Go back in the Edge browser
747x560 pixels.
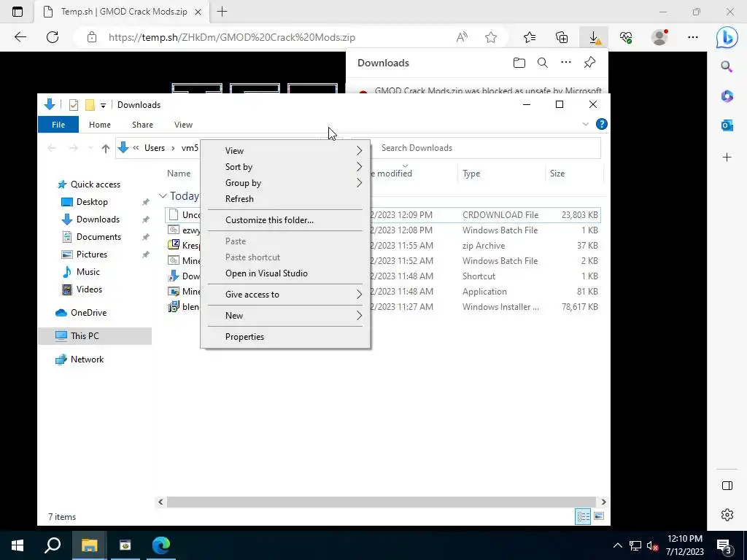click(20, 37)
